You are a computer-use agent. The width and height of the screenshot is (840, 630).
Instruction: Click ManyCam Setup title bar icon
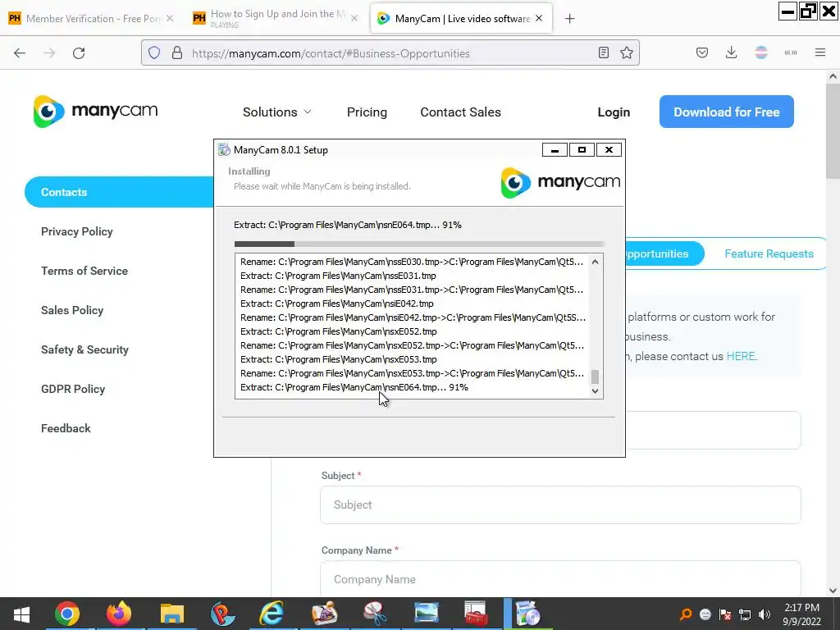224,150
